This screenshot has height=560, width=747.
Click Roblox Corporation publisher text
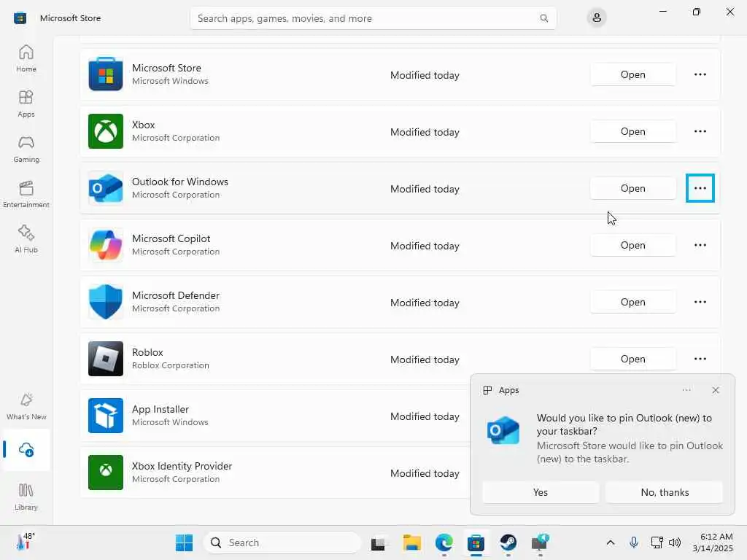[x=171, y=365]
